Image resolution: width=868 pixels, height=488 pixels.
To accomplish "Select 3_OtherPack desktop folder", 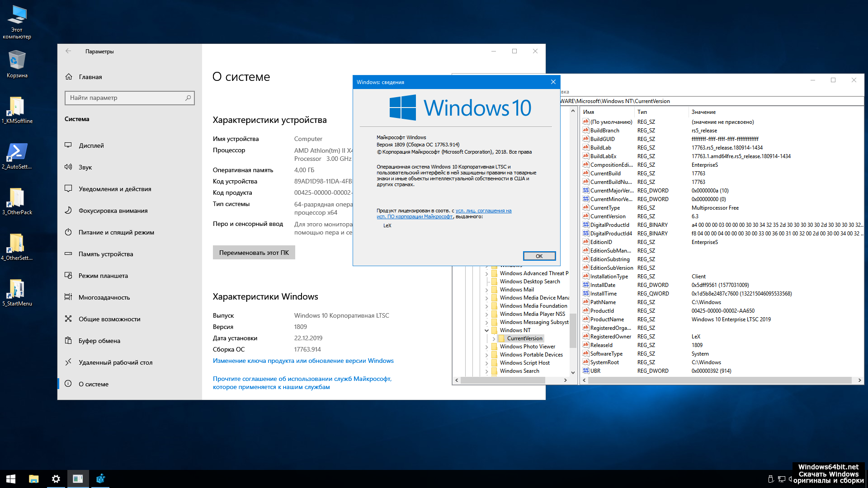I will pyautogui.click(x=17, y=201).
